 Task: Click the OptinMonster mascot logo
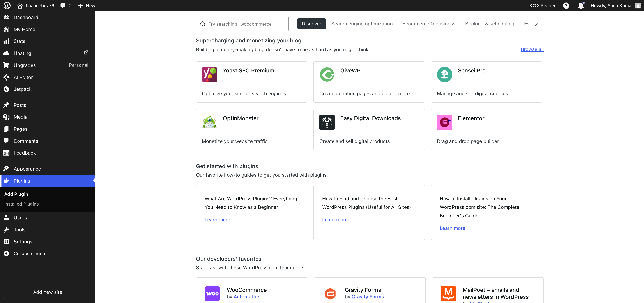pos(209,122)
